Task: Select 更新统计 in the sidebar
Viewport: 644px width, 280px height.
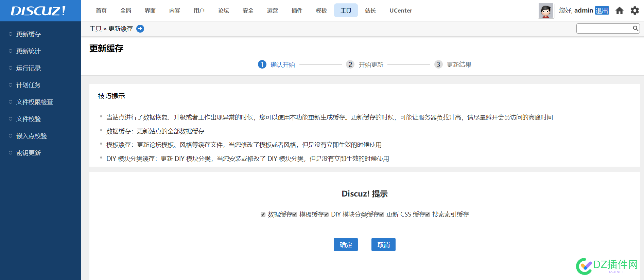Action: click(x=29, y=51)
